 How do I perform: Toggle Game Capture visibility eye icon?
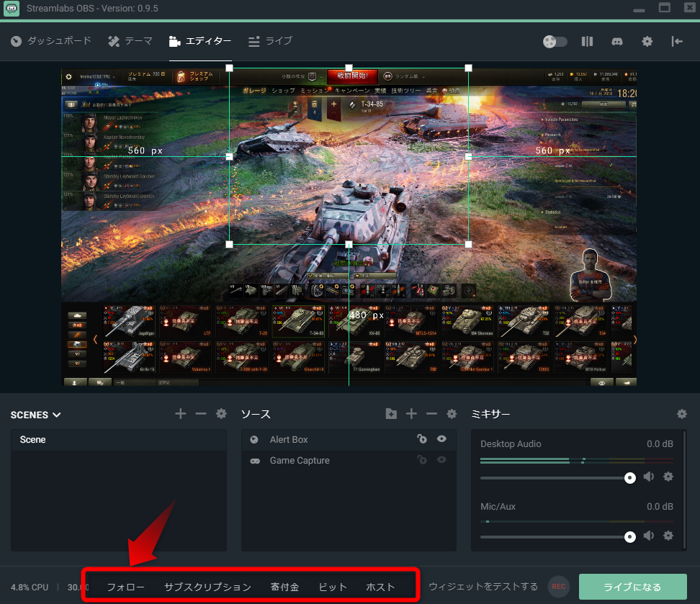click(x=441, y=460)
